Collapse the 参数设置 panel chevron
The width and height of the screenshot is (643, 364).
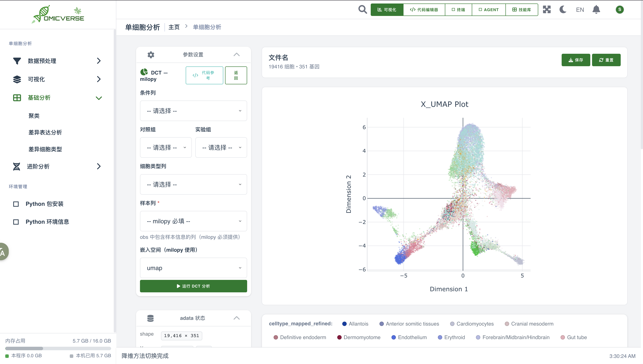[x=236, y=54]
